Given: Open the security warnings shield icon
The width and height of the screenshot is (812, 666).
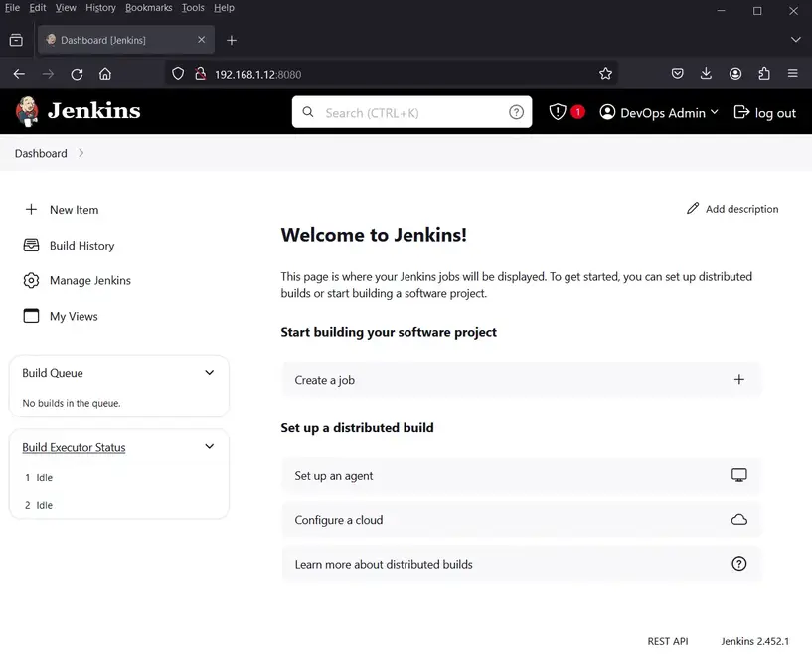Looking at the screenshot, I should coord(558,112).
